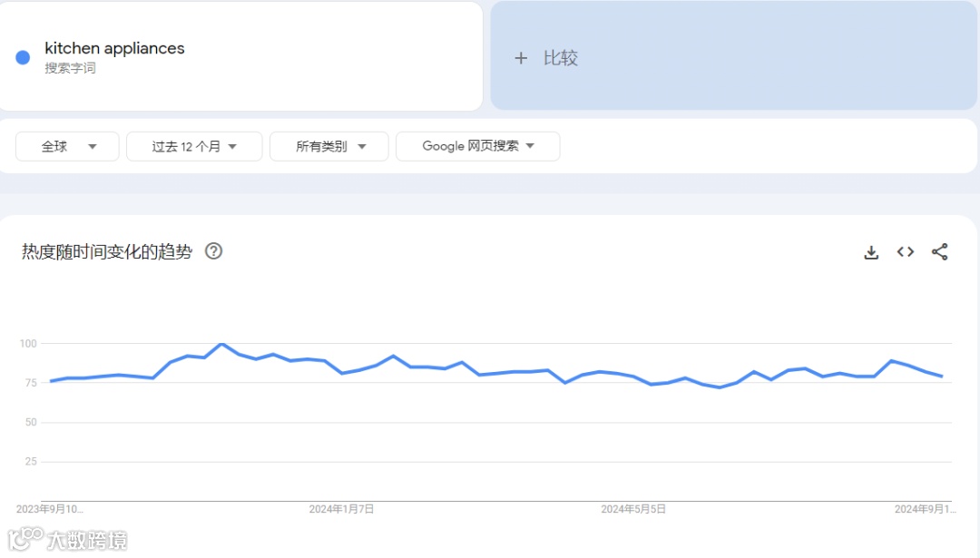
Task: Click blue dot of kitchen appliances term
Action: point(23,57)
